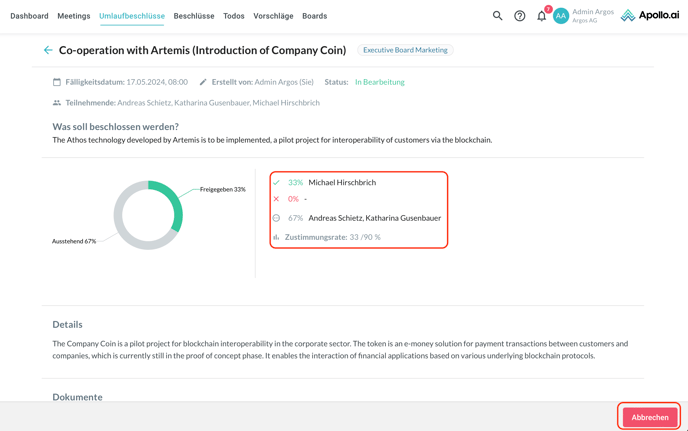The width and height of the screenshot is (688, 431).
Task: Open the Todos menu item
Action: tap(234, 16)
